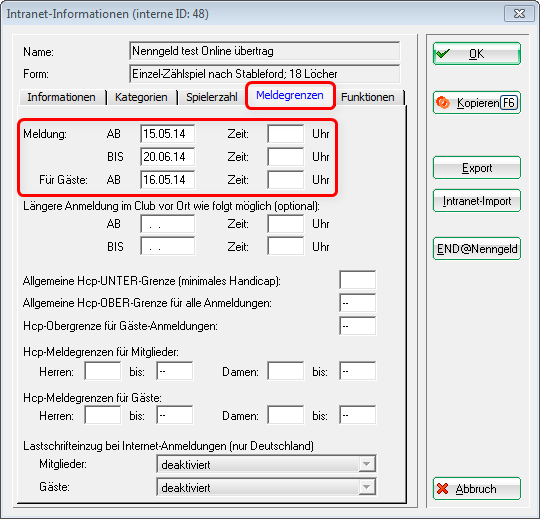
Task: Click the green checkmark OK icon
Action: point(443,53)
